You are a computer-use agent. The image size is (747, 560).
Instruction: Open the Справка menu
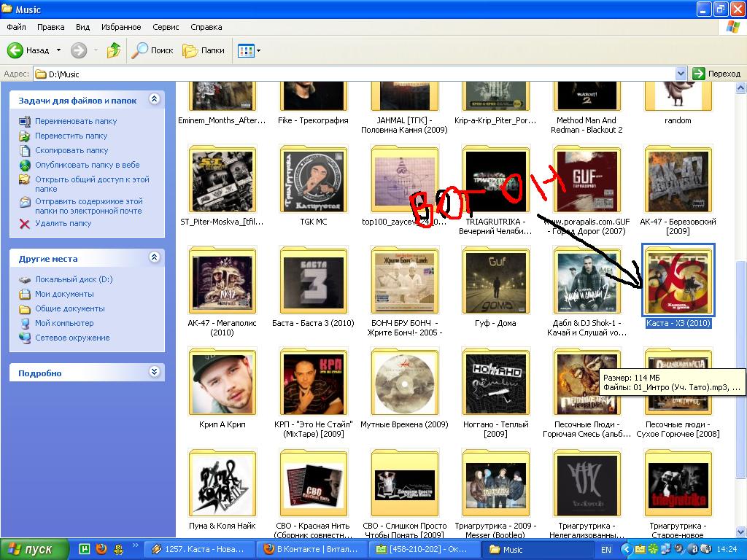pos(206,27)
